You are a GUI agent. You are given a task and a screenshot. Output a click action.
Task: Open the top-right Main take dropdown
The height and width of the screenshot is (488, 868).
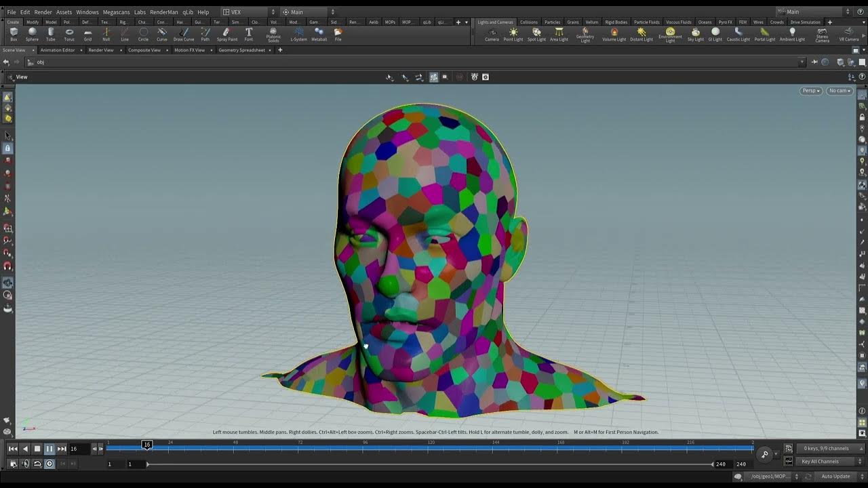coord(813,12)
